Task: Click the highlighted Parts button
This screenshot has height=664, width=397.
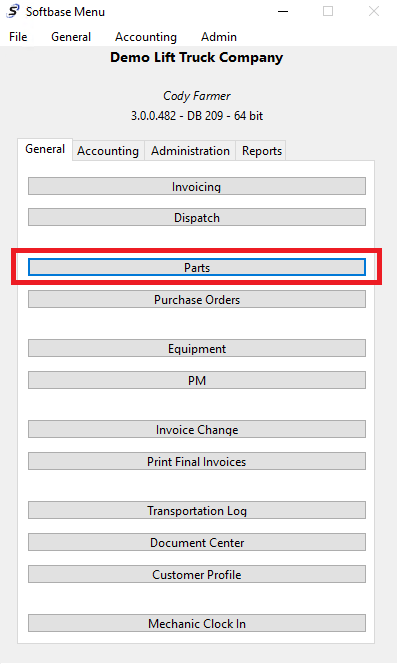Action: pos(197,267)
